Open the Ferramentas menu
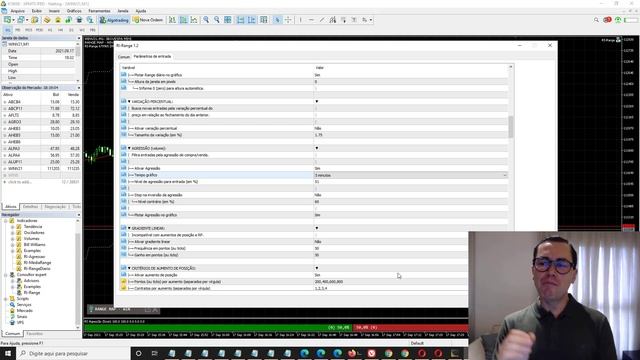This screenshot has width=640, height=360. (x=99, y=11)
